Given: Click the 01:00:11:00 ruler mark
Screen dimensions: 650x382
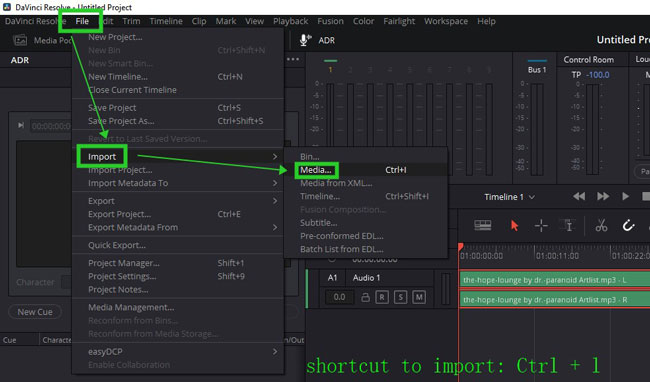Looking at the screenshot, I should click(x=557, y=256).
